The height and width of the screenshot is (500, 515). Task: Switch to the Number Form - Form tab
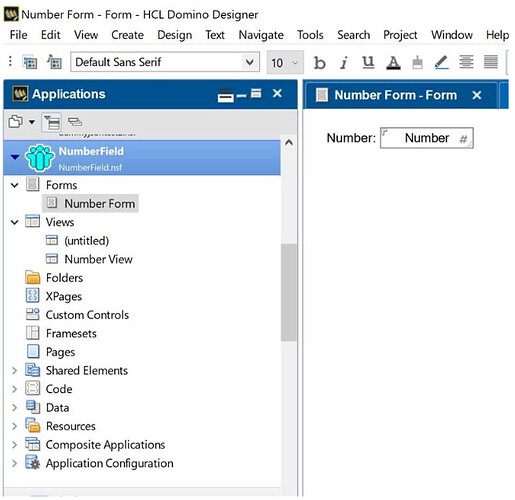395,95
